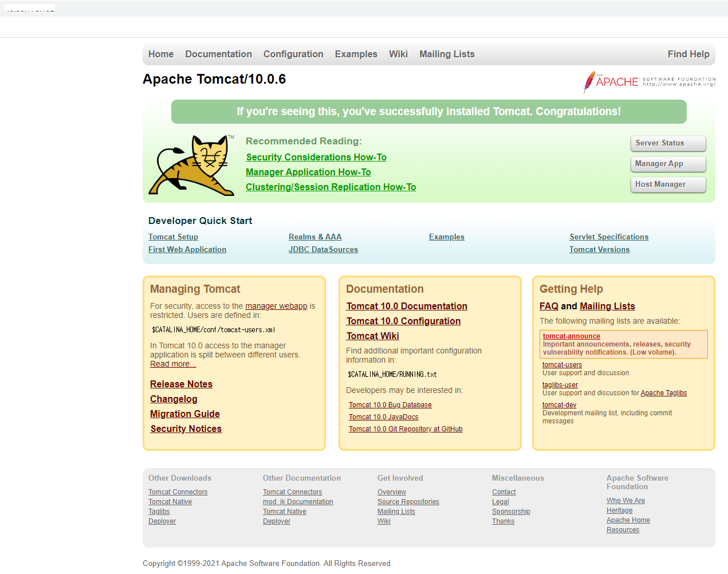Open the Sponsorship link
Viewport: 728px width, 574px height.
511,512
